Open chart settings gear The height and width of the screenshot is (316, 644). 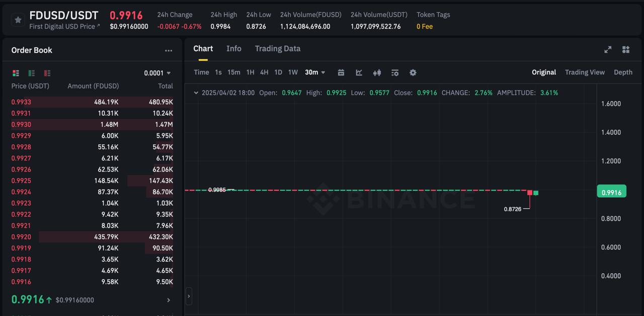(413, 72)
